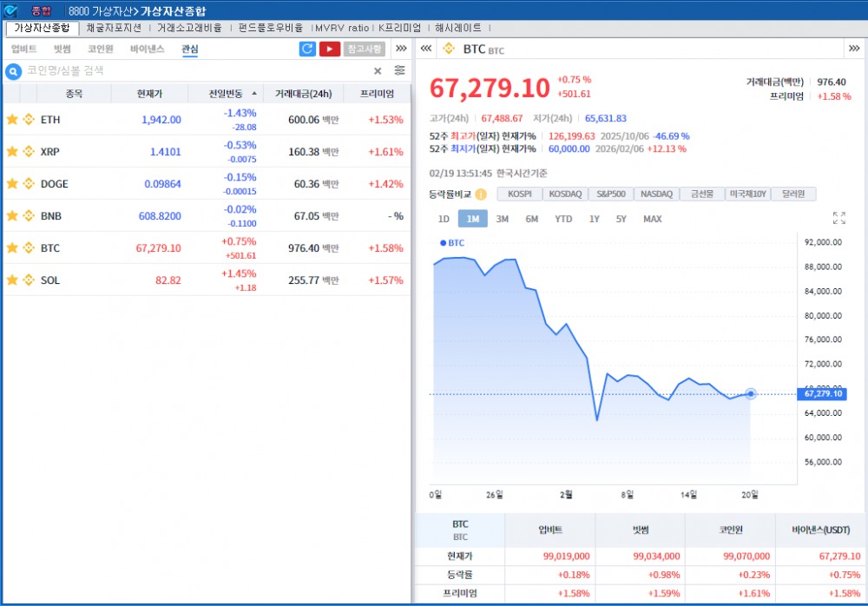
Task: Select the 1Y chart period
Action: (594, 220)
